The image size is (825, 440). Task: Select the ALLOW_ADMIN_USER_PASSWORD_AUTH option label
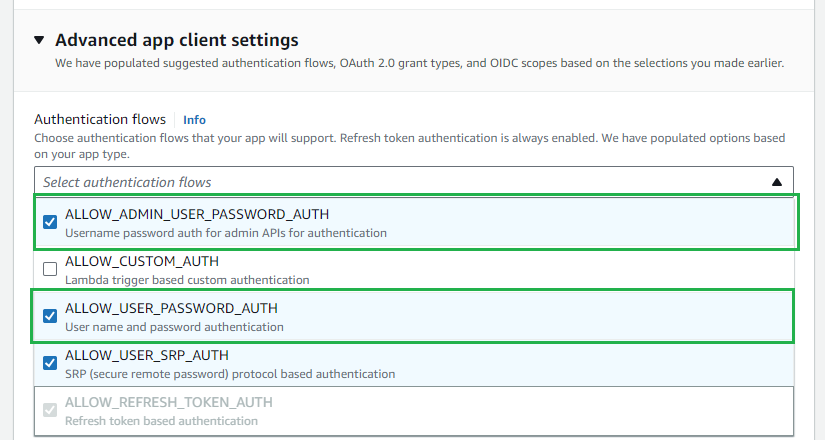(x=197, y=215)
